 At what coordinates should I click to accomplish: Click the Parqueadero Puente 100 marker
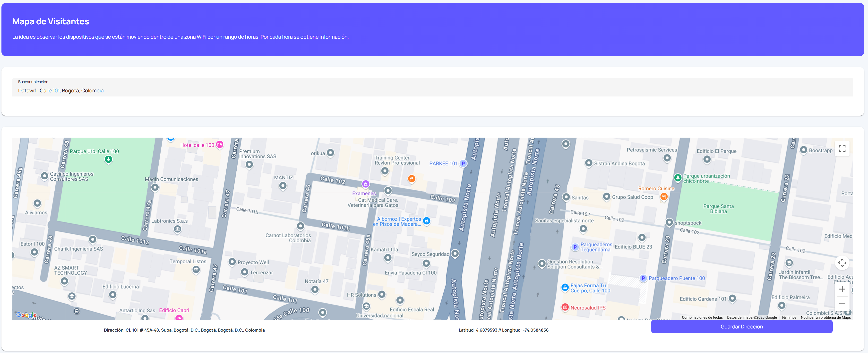coord(643,278)
